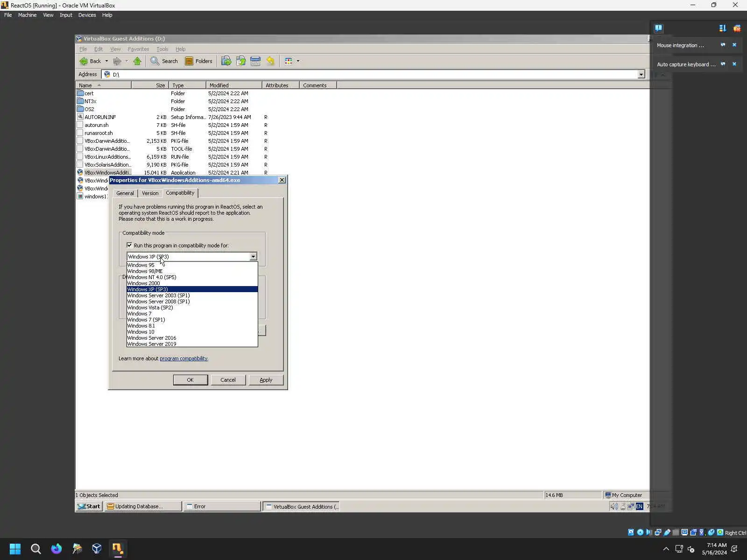Click VirtualBox USB status icon
Image resolution: width=747 pixels, height=560 pixels.
(x=667, y=532)
